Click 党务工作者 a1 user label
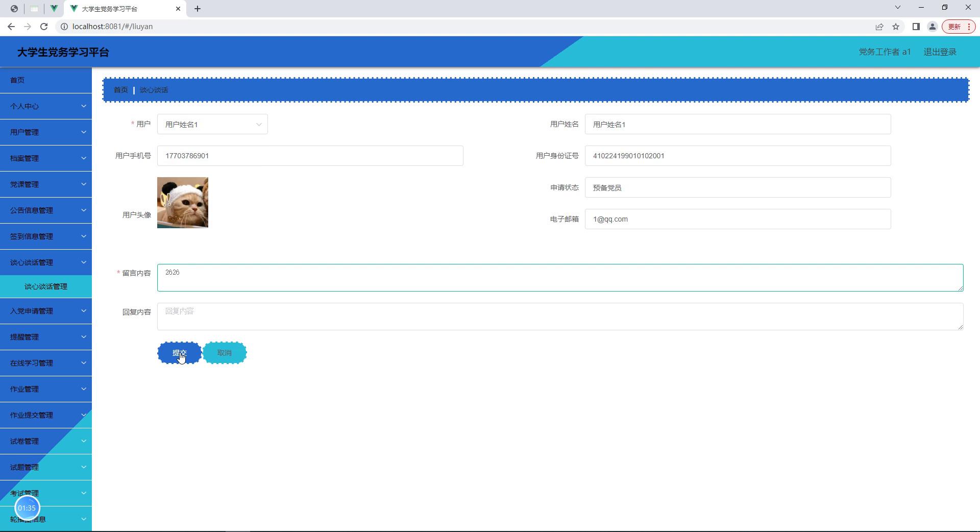This screenshot has width=980, height=532. [885, 52]
